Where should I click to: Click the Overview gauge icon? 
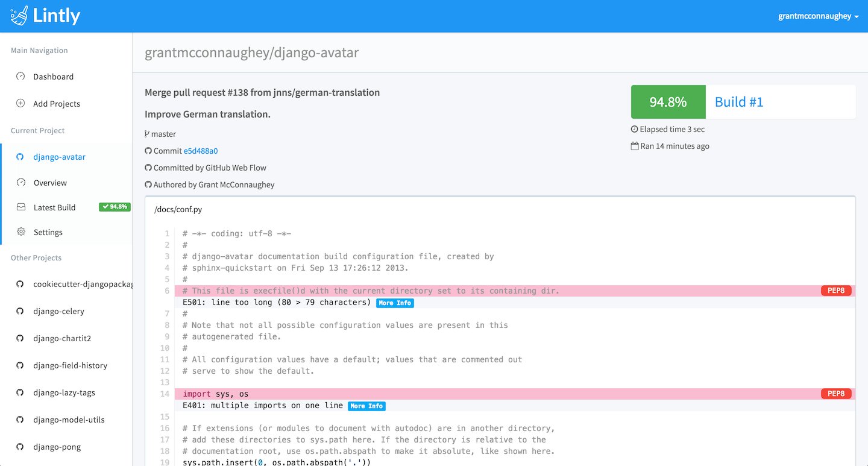click(21, 183)
